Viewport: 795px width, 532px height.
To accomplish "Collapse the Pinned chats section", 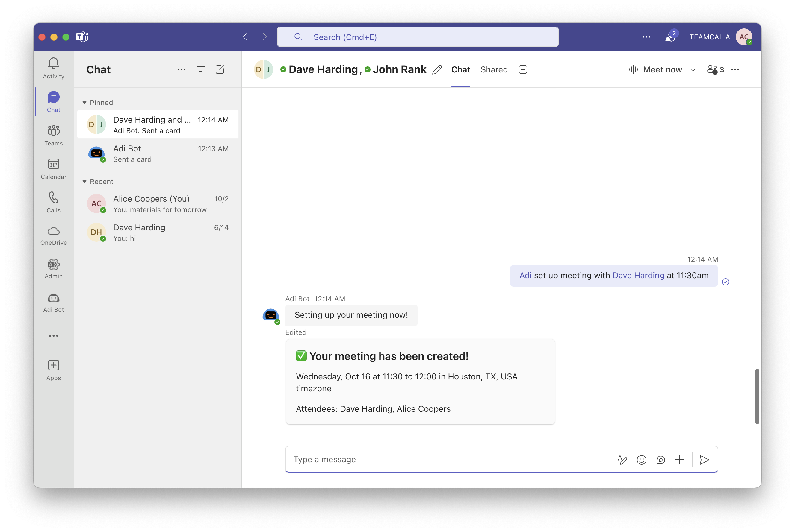I will [x=84, y=102].
